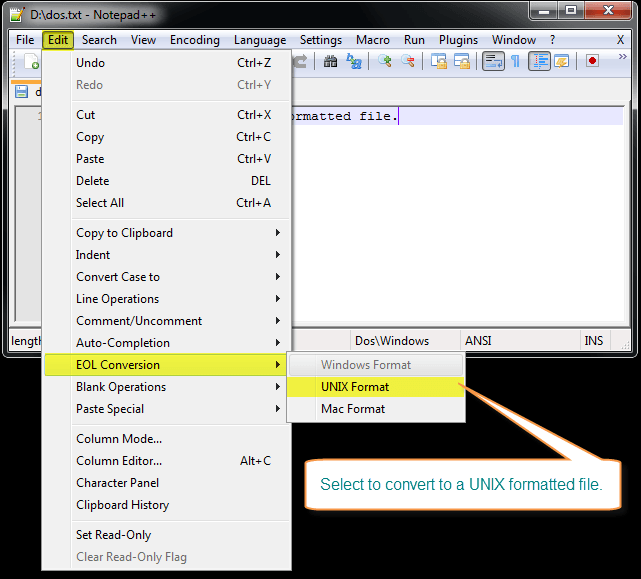
Task: Open Character Panel menu entry
Action: point(168,483)
